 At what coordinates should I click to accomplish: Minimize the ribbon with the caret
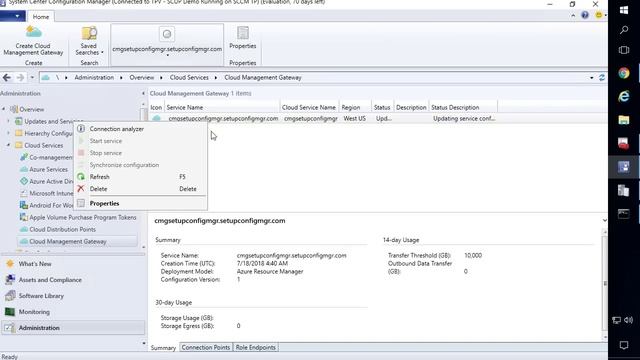pyautogui.click(x=573, y=16)
